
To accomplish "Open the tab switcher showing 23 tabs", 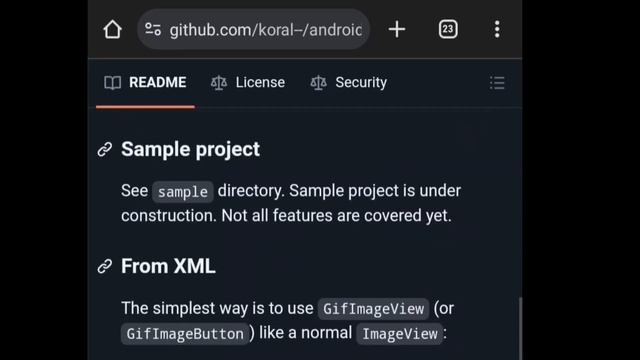I will click(448, 29).
